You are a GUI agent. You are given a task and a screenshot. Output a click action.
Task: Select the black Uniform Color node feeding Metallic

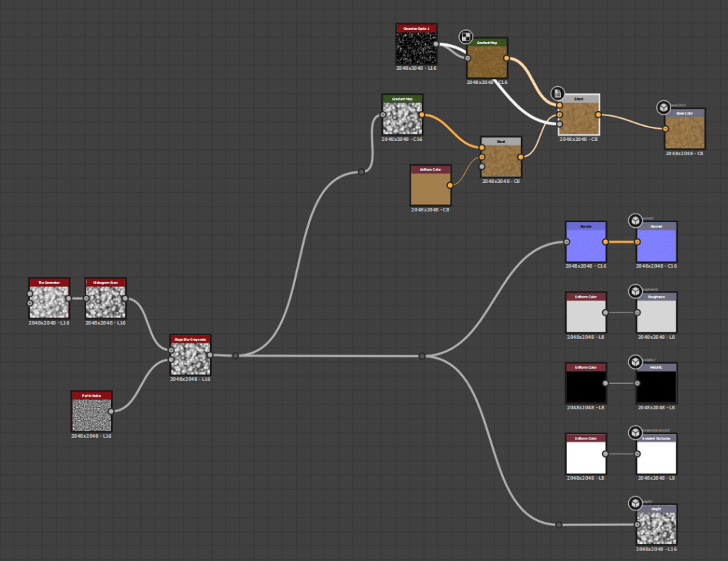coord(585,386)
